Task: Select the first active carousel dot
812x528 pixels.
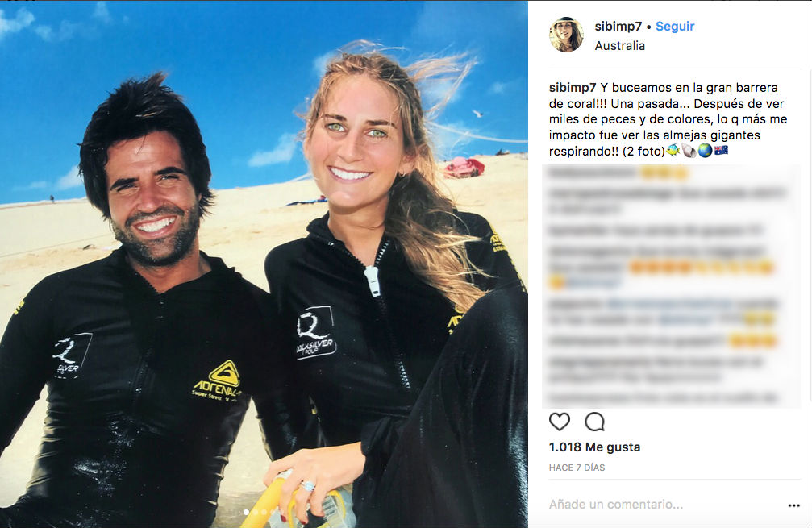Action: tap(246, 513)
